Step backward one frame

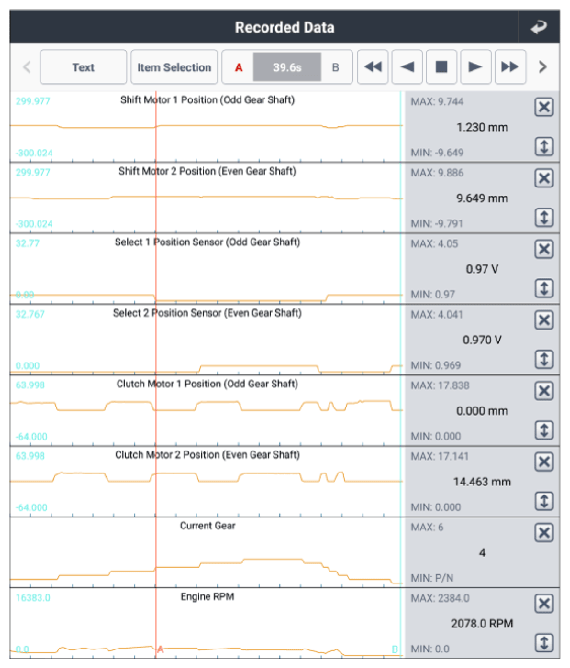coord(407,67)
